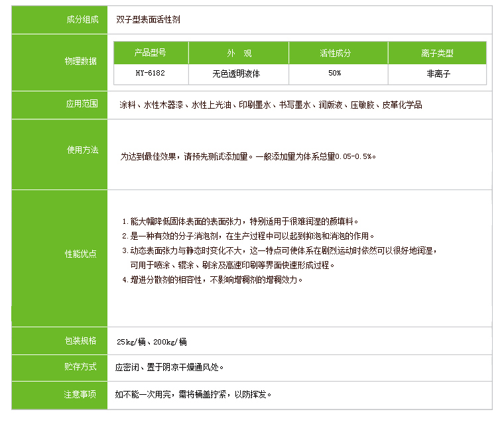504x422 pixels.
Task: Click the 应用范围 row label
Action: pos(81,104)
